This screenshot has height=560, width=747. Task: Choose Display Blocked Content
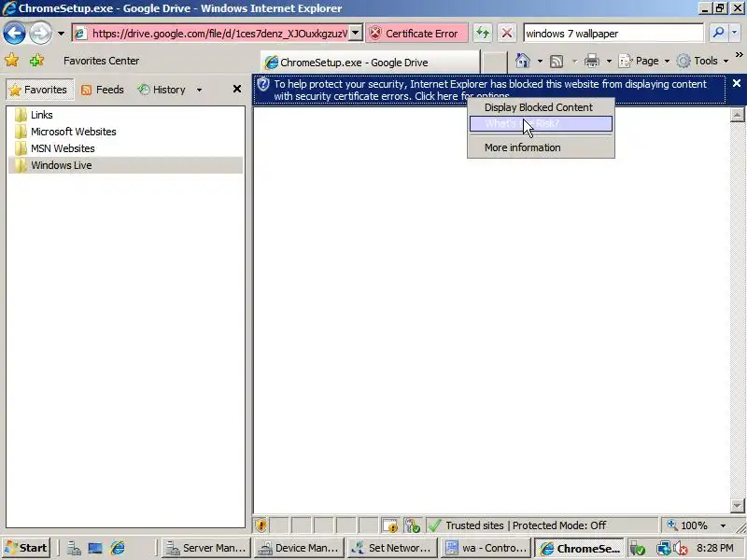(541, 107)
